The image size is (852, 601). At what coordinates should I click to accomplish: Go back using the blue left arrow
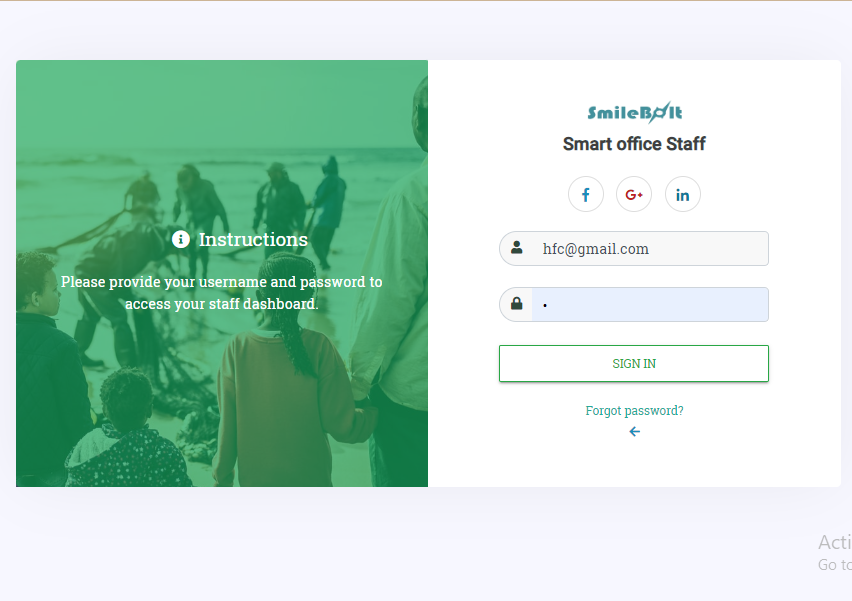(634, 431)
